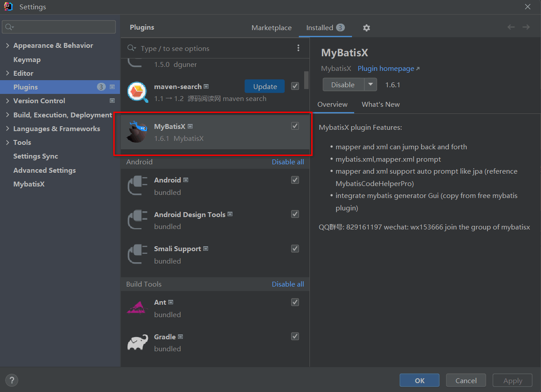The image size is (541, 392).
Task: Open the Disable button dropdown arrow
Action: [371, 85]
